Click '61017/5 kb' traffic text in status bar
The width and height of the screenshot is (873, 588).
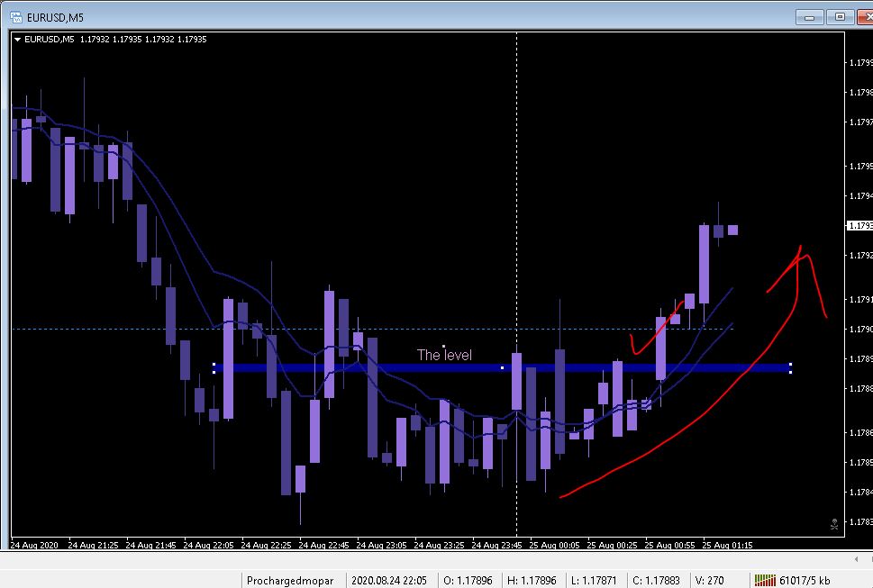pos(805,581)
